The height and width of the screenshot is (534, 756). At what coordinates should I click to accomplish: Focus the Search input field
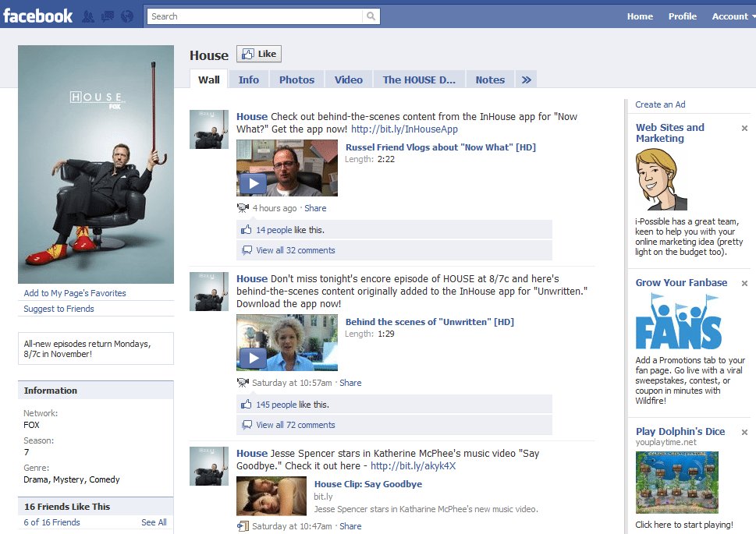point(254,16)
